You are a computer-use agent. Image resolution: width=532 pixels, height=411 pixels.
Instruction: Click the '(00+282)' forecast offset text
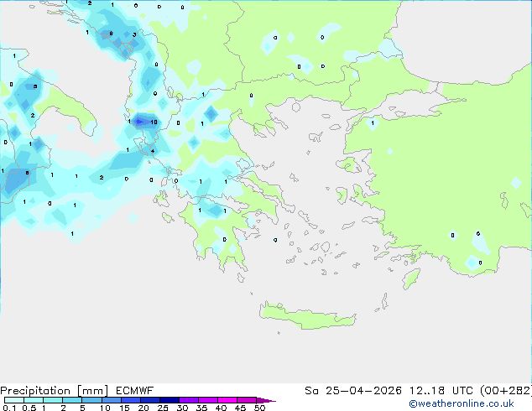click(x=506, y=391)
